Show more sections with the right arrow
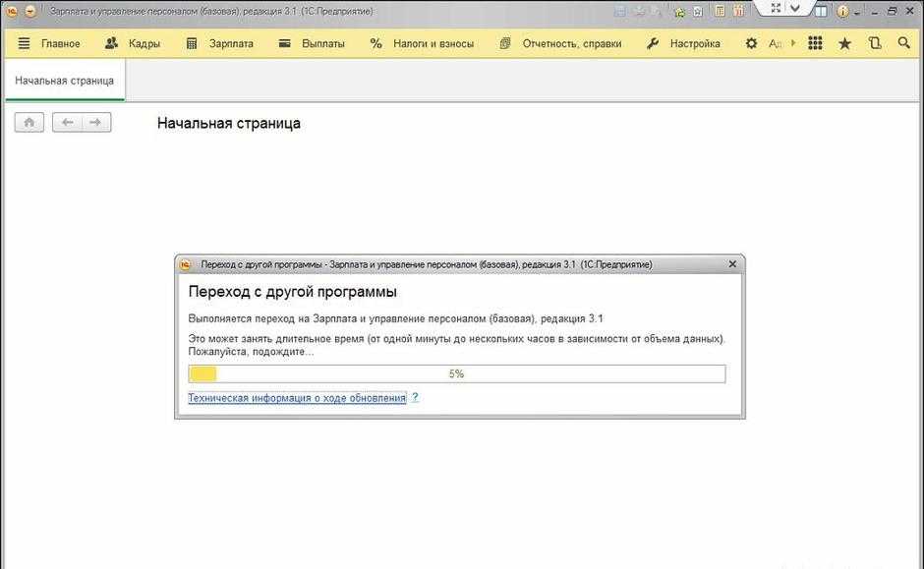Viewport: 924px width, 569px height. click(793, 43)
